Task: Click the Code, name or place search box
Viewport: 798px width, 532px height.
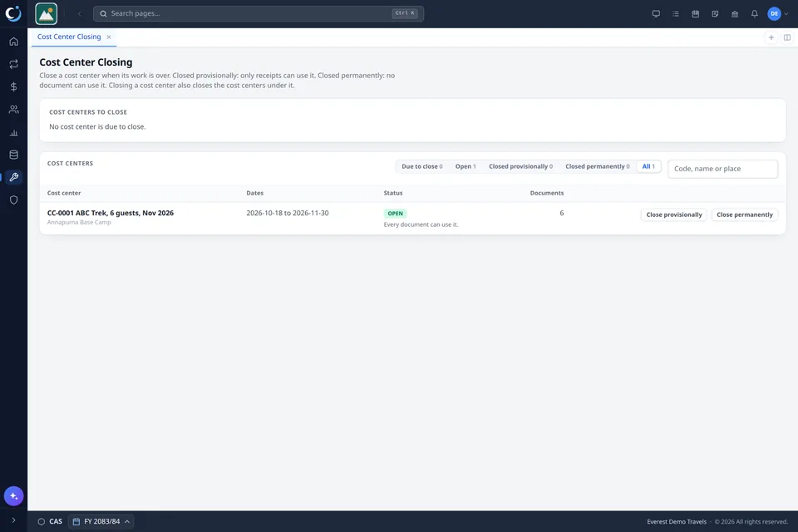Action: tap(722, 169)
